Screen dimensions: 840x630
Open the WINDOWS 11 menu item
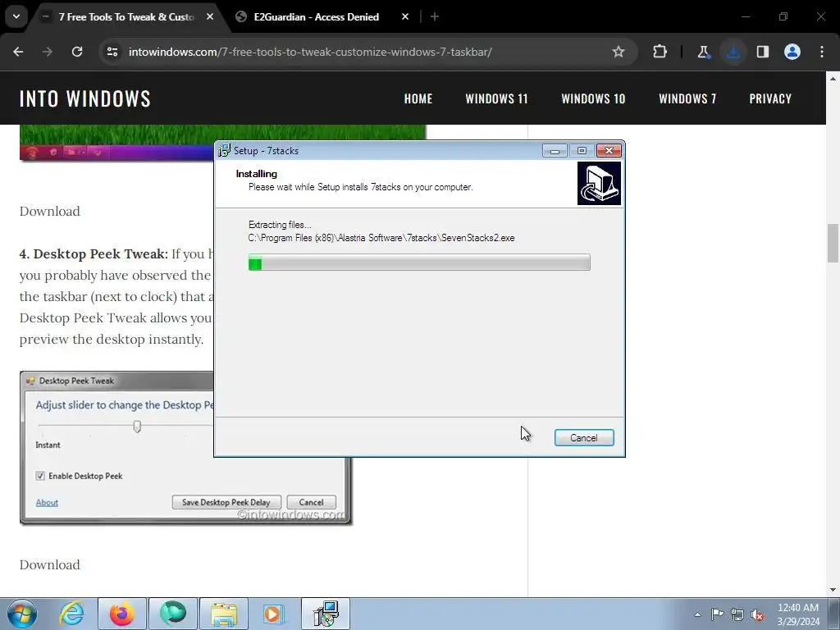tap(496, 98)
